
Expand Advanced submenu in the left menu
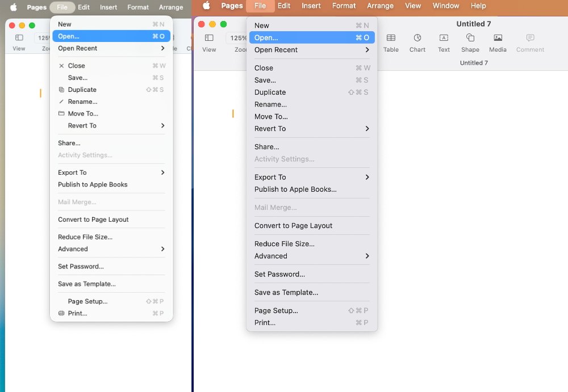pyautogui.click(x=111, y=248)
